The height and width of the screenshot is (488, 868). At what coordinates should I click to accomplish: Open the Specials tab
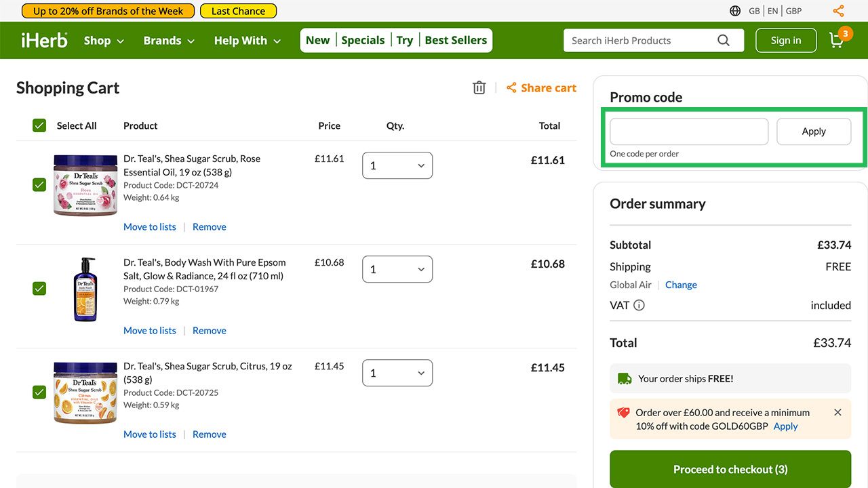click(363, 41)
